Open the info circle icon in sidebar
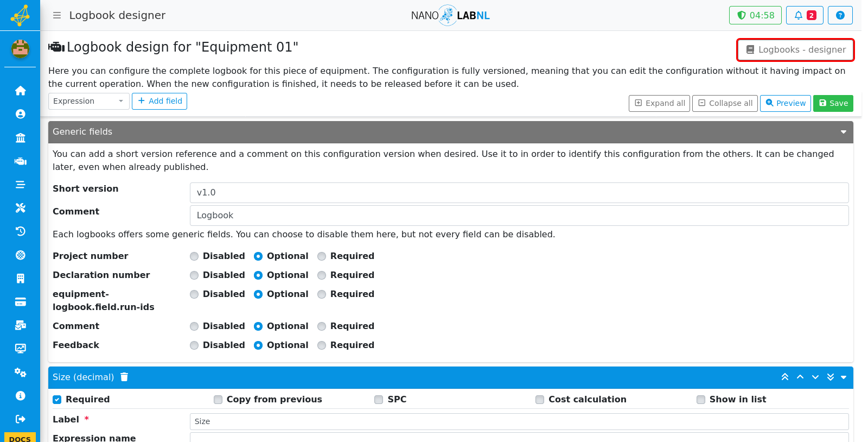This screenshot has height=442, width=868. click(x=21, y=396)
